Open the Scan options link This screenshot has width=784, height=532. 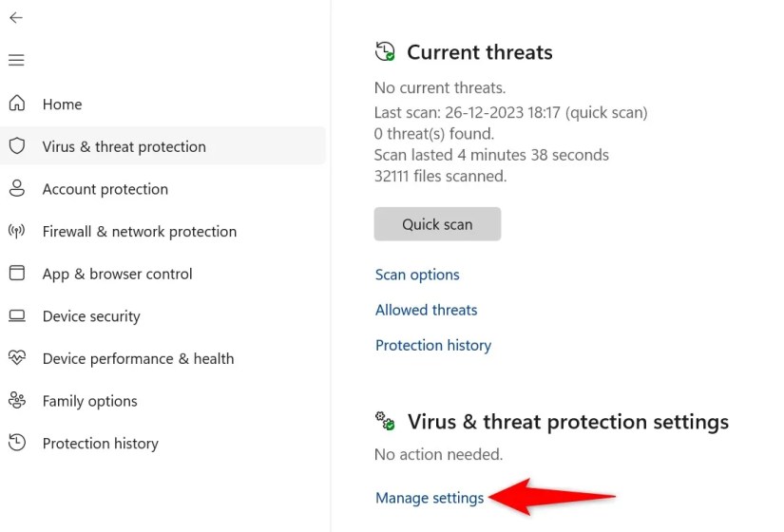click(417, 275)
